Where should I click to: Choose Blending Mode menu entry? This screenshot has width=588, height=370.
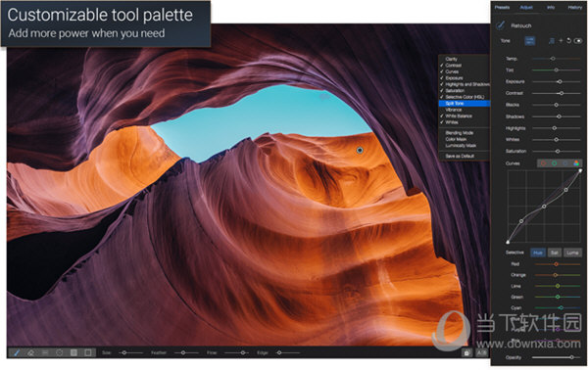(x=465, y=133)
